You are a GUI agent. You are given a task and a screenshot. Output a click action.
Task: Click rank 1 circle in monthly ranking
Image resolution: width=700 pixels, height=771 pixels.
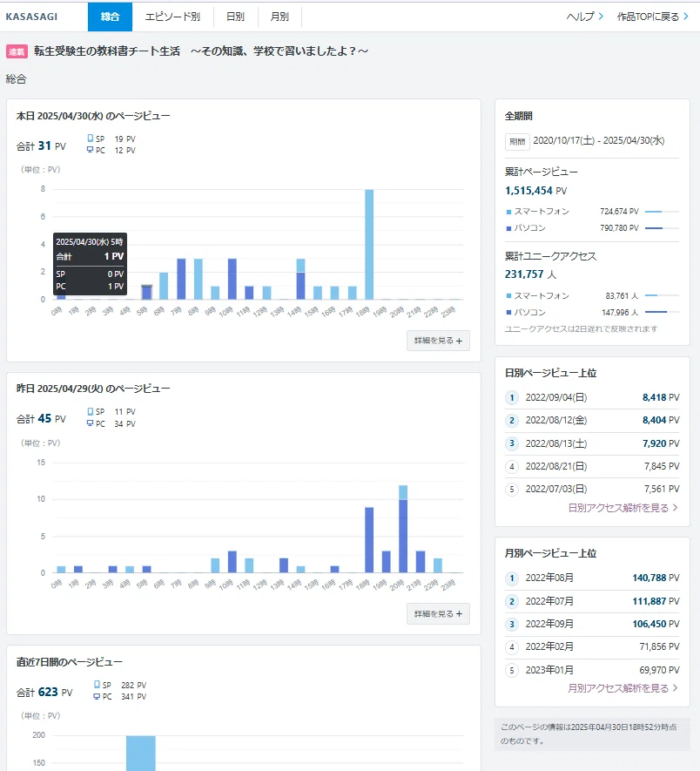coord(512,578)
